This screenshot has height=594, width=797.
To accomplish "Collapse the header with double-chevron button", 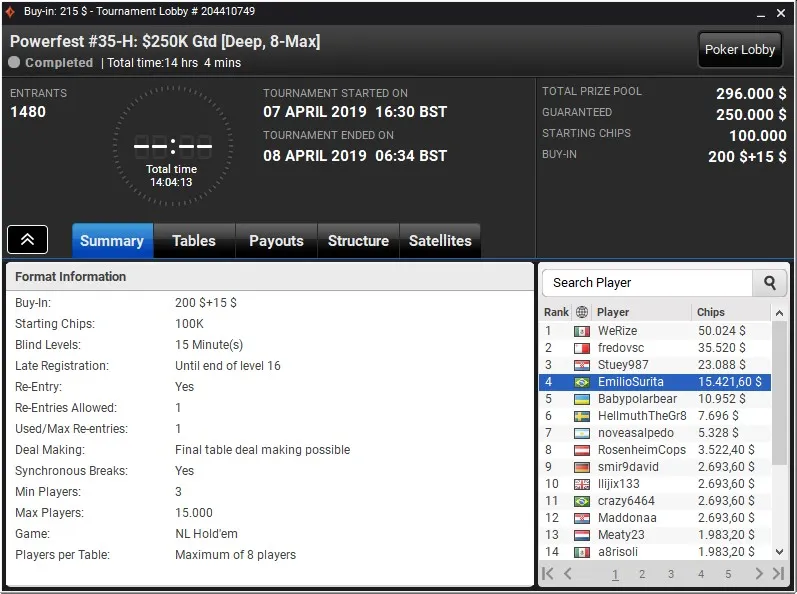I will pos(27,240).
